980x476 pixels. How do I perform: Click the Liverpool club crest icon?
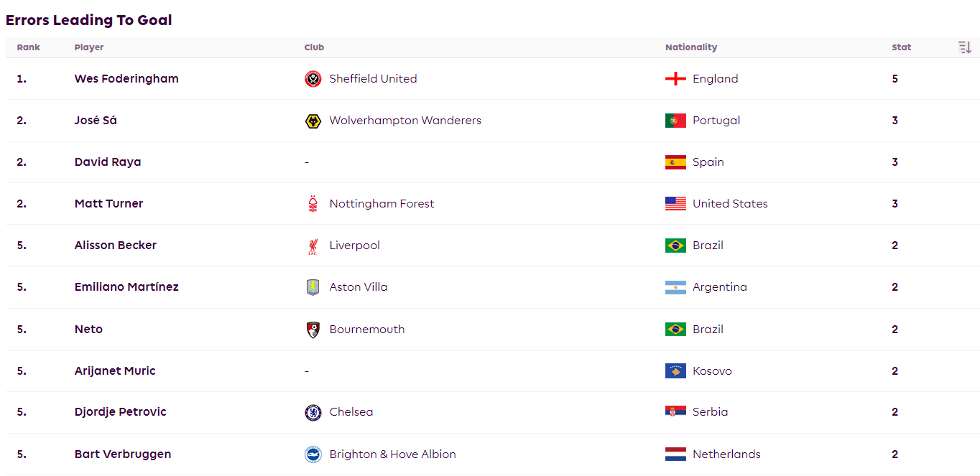coord(313,246)
